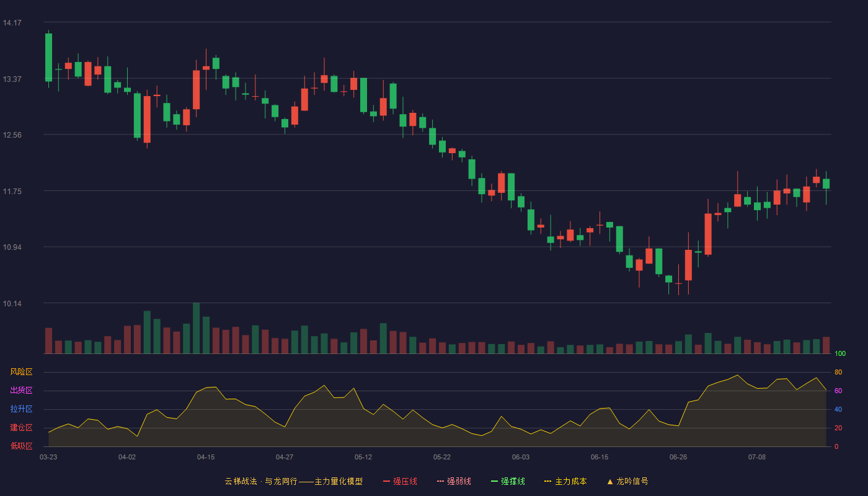The width and height of the screenshot is (868, 496).
Task: Click the 出货区 zone label
Action: tap(21, 391)
